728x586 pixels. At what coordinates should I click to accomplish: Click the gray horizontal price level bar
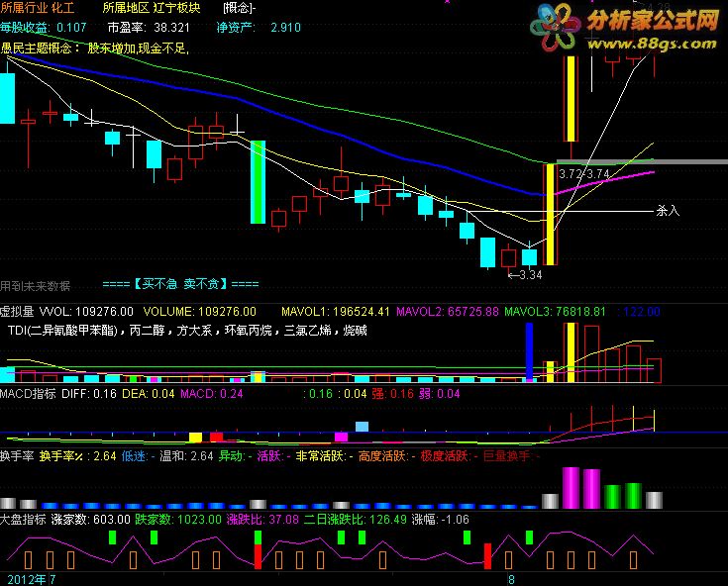[x=642, y=161]
